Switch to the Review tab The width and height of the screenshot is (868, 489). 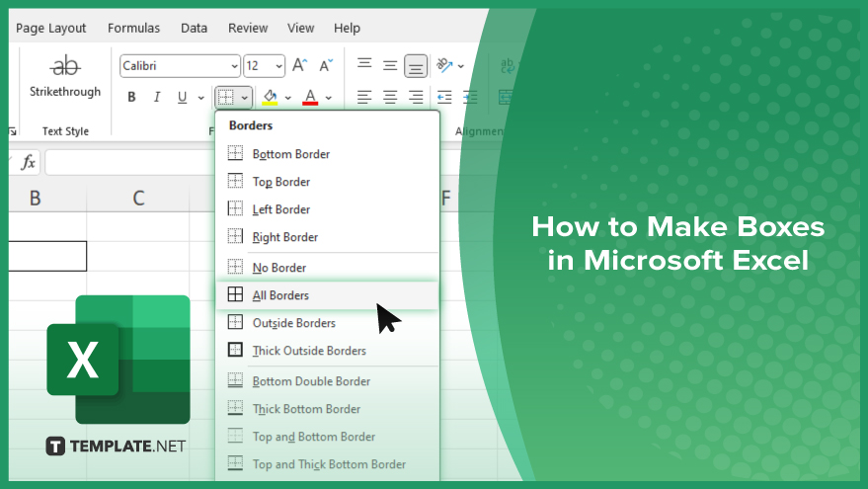(248, 28)
